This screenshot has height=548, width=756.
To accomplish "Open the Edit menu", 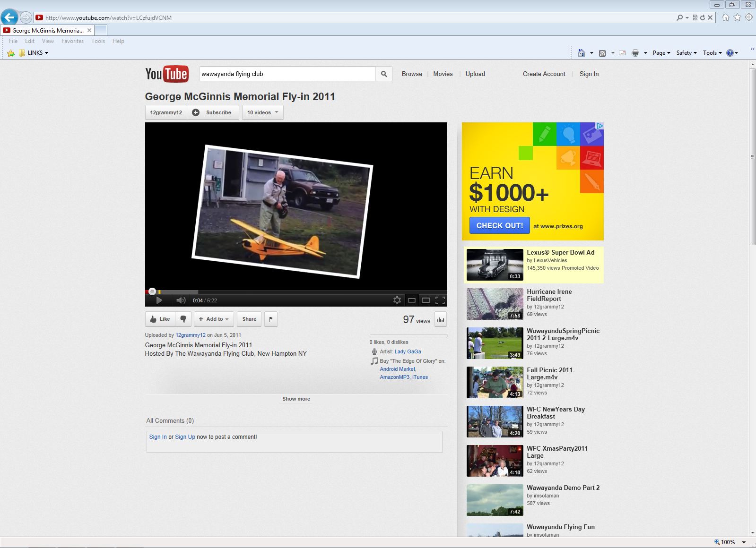I will [30, 41].
